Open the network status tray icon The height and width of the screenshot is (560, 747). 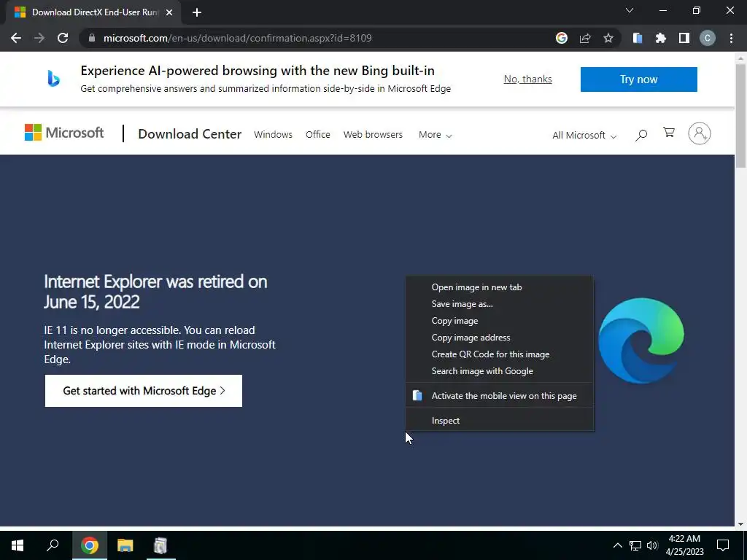click(x=635, y=545)
